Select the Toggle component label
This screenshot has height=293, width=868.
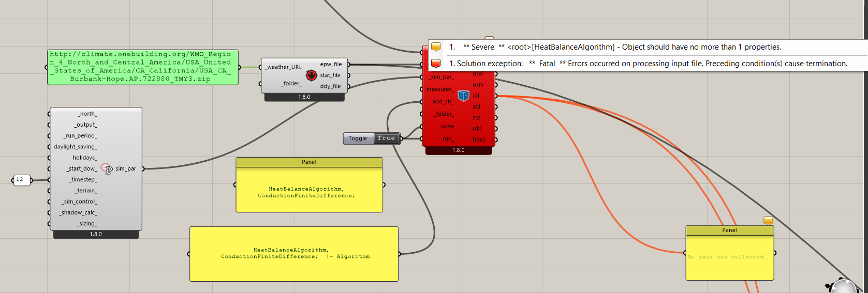point(358,138)
